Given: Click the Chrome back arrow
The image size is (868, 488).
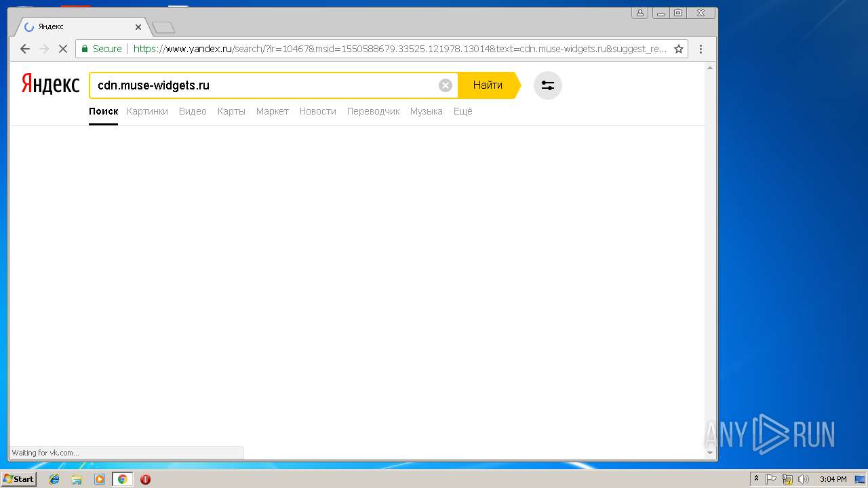Looking at the screenshot, I should [x=25, y=49].
